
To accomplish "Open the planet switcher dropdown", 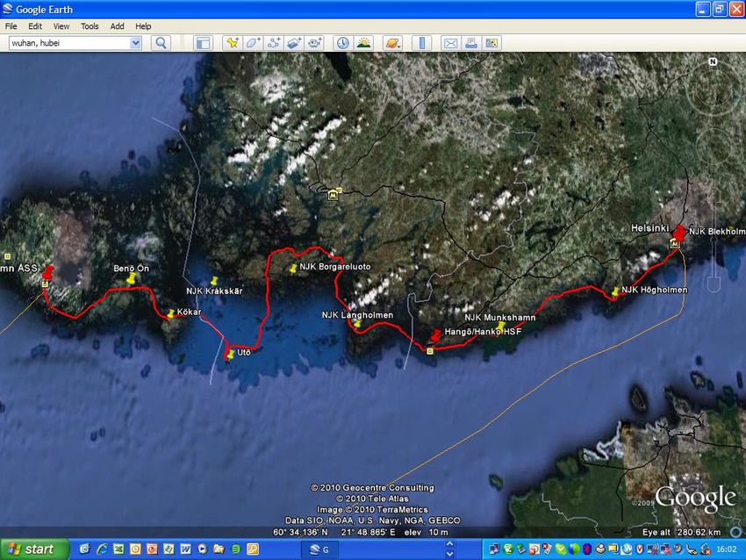I will [x=392, y=43].
